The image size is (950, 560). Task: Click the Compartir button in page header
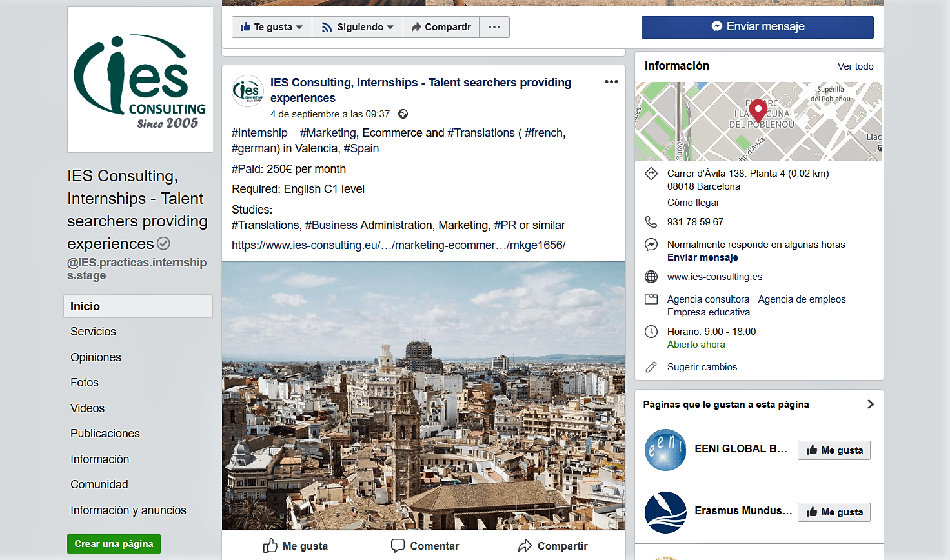coord(441,27)
